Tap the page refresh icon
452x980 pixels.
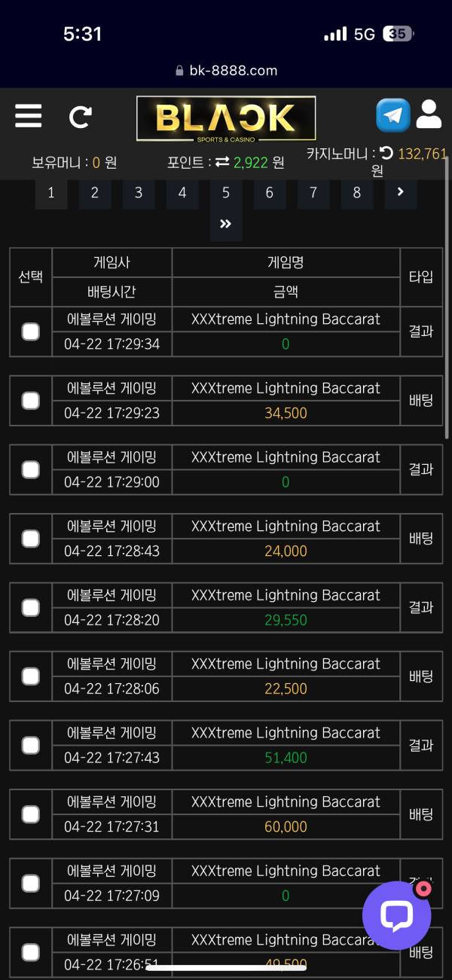(x=80, y=117)
